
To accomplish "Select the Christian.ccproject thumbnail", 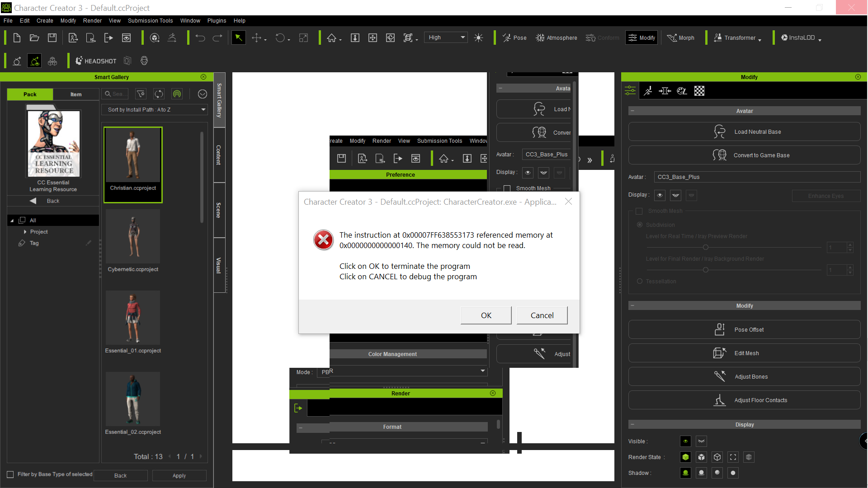I will pos(133,165).
